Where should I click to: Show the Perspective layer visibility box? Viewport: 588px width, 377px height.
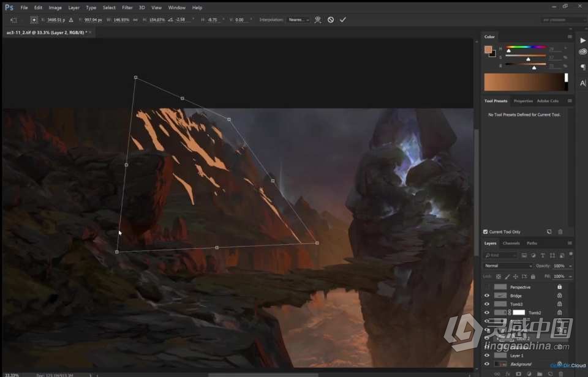click(487, 286)
